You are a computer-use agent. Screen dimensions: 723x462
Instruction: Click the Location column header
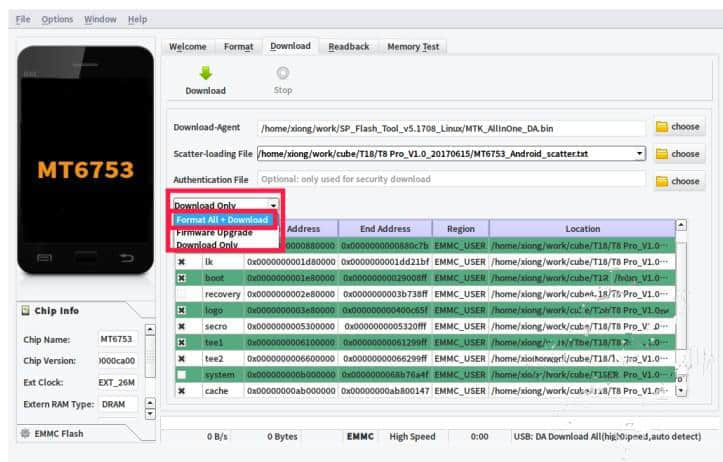click(582, 229)
